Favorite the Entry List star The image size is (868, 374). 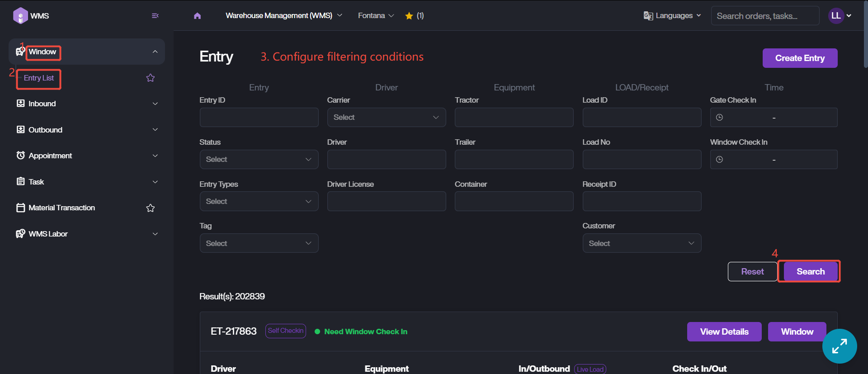[x=151, y=78]
